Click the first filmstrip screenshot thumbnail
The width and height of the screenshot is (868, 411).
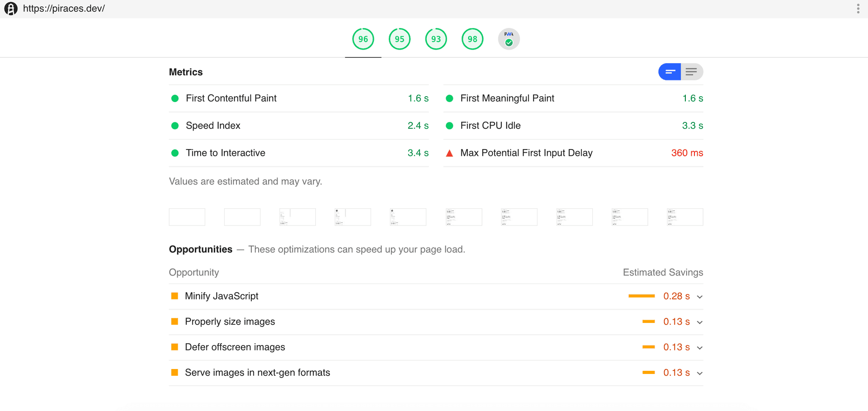[x=187, y=217]
